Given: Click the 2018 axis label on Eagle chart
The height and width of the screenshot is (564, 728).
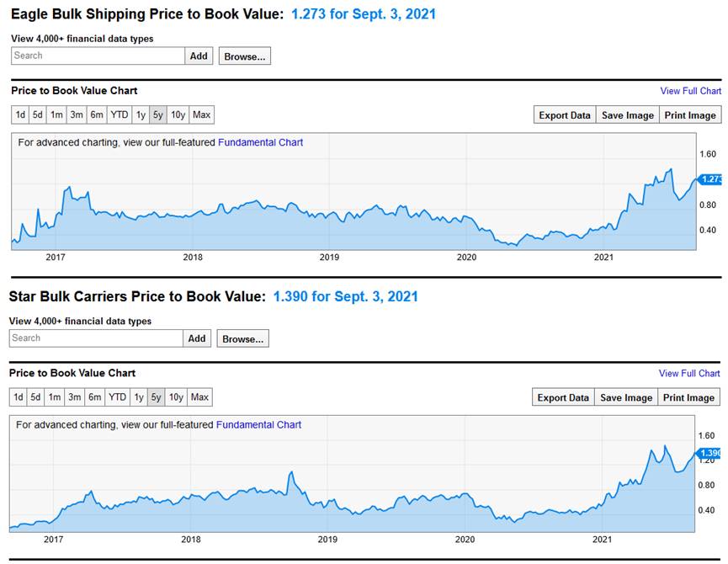Looking at the screenshot, I should [193, 257].
